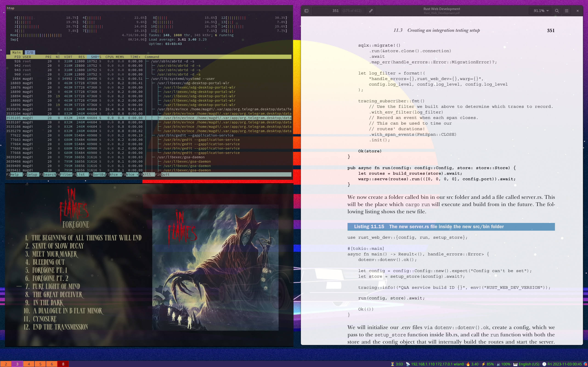Click F9 Kill in htop footer
Viewport: 588px width, 367px height.
pos(146,175)
